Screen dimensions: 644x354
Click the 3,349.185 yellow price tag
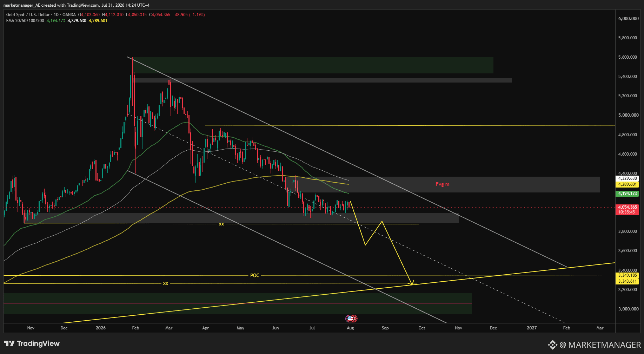pyautogui.click(x=628, y=275)
